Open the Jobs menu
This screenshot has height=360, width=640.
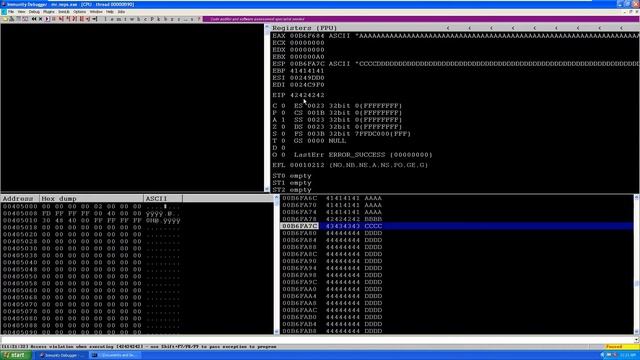coord(121,12)
